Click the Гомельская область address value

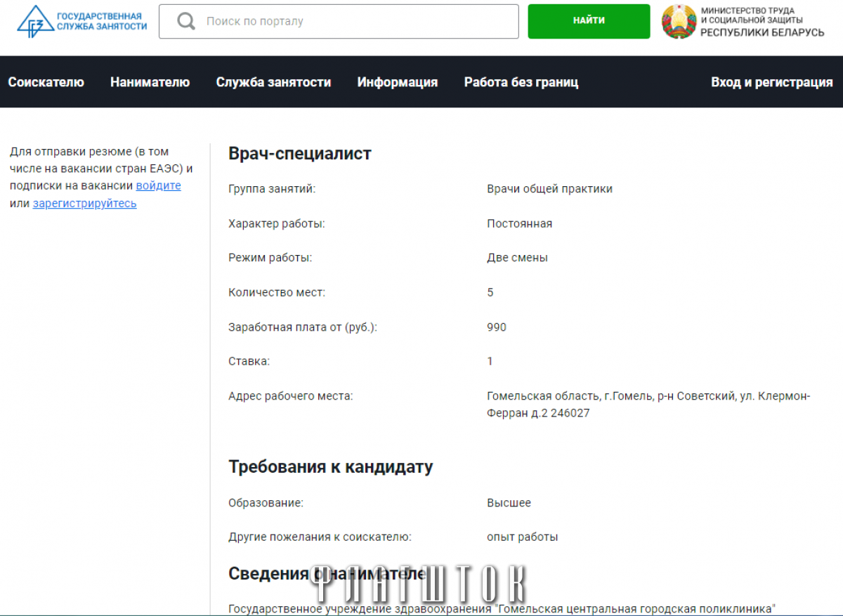pyautogui.click(x=648, y=405)
